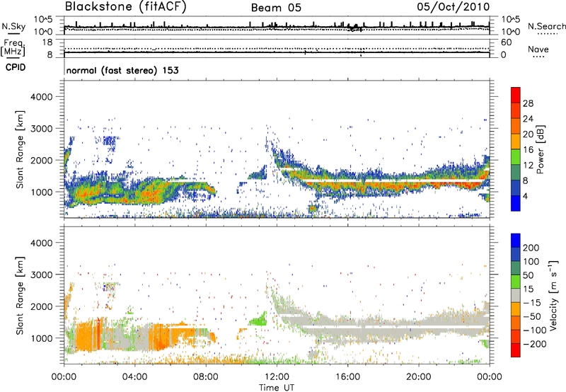
Task: Click the gray -15 to 15 velocity segment
Action: pyautogui.click(x=516, y=295)
